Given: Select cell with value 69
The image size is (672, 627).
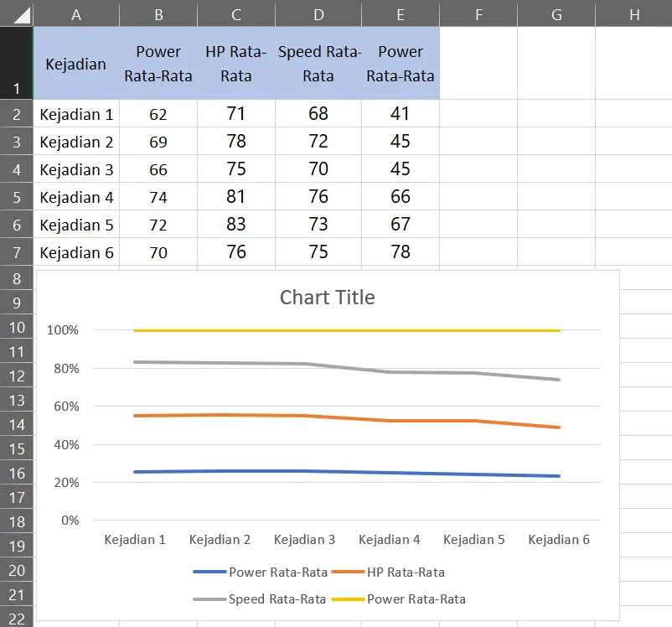Looking at the screenshot, I should point(158,141).
